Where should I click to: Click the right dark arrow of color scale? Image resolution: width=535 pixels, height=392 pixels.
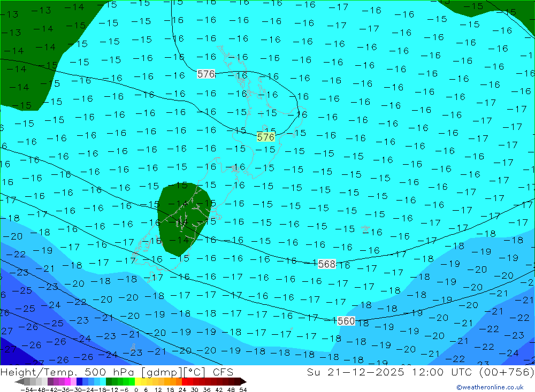click(243, 382)
